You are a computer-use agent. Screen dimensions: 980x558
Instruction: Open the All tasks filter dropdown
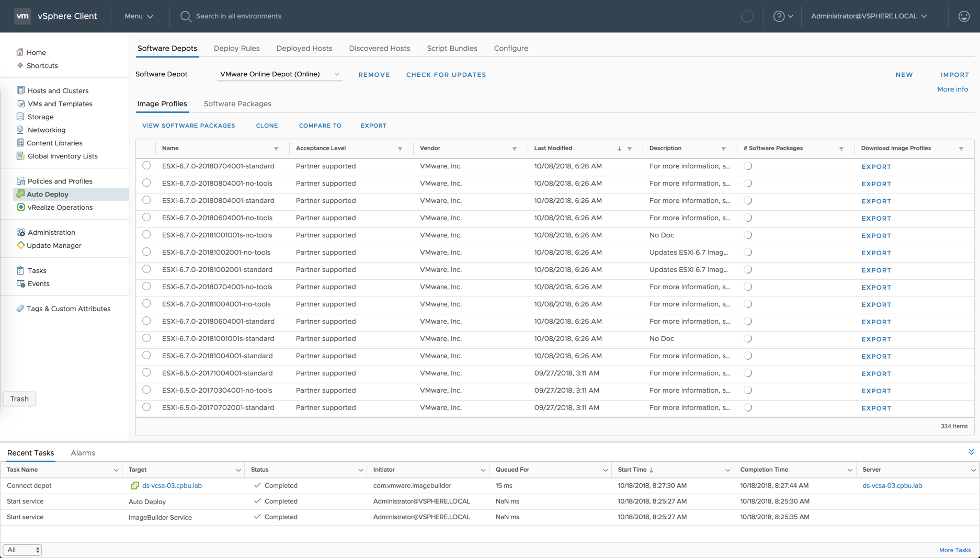[22, 550]
